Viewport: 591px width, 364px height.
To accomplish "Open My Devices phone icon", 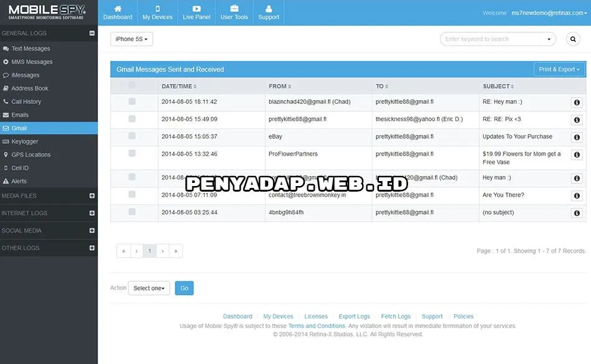I will point(157,8).
